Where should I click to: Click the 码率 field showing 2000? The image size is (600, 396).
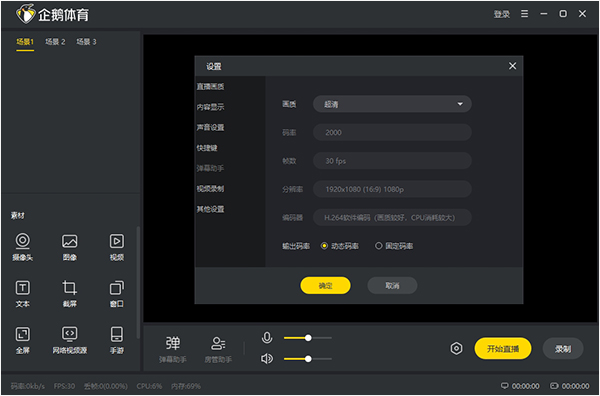[392, 132]
